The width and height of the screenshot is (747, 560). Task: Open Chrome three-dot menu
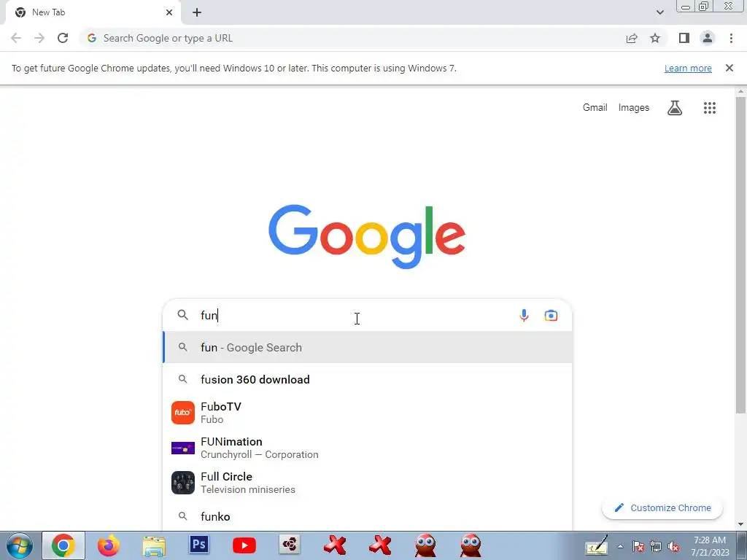pyautogui.click(x=731, y=38)
